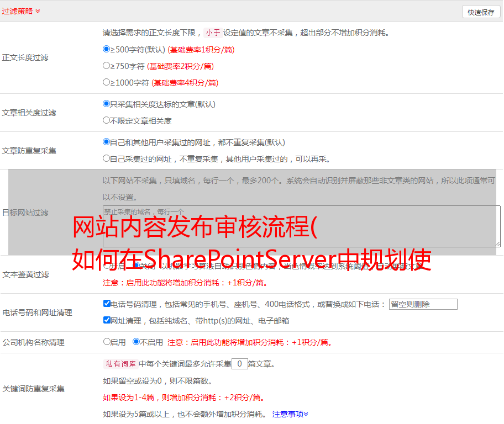The height and width of the screenshot is (424, 504).
Task: Choose 不限定文章相关度 option
Action: [107, 120]
